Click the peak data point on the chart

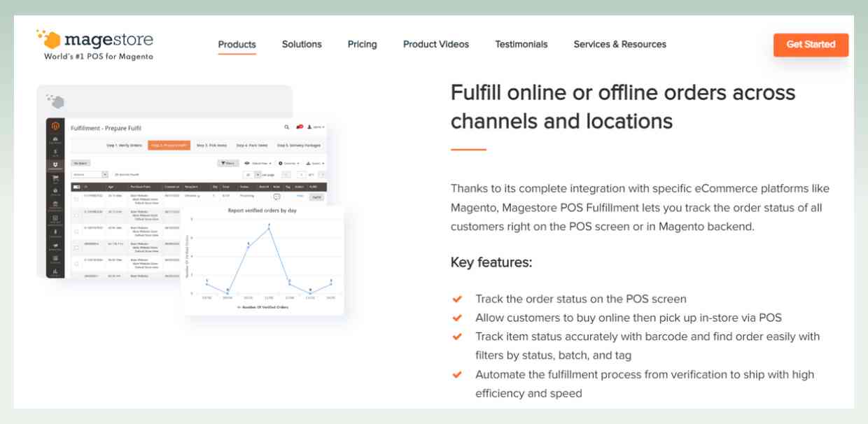(269, 227)
